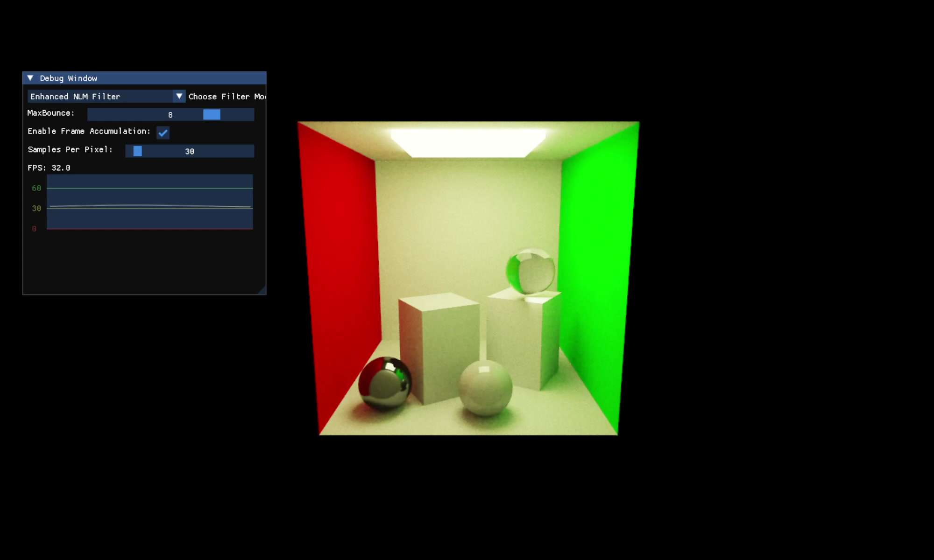The width and height of the screenshot is (934, 560).
Task: Click the MaxBounce value field showing 8
Action: click(x=171, y=114)
